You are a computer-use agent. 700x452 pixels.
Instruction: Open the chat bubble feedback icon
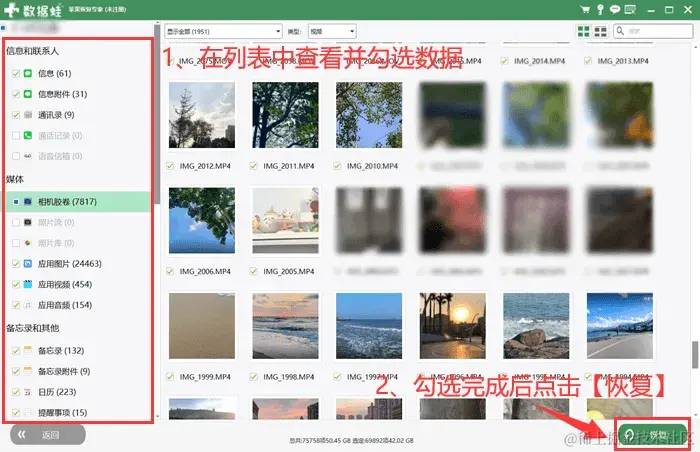tap(615, 9)
